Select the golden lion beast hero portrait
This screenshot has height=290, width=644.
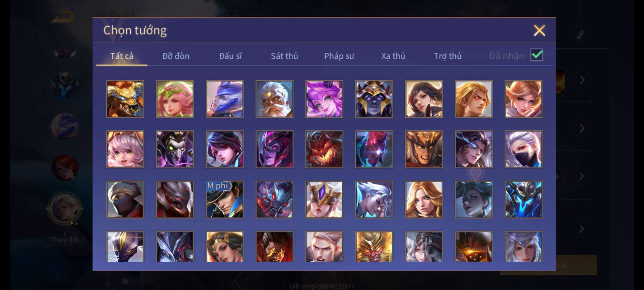[x=125, y=99]
